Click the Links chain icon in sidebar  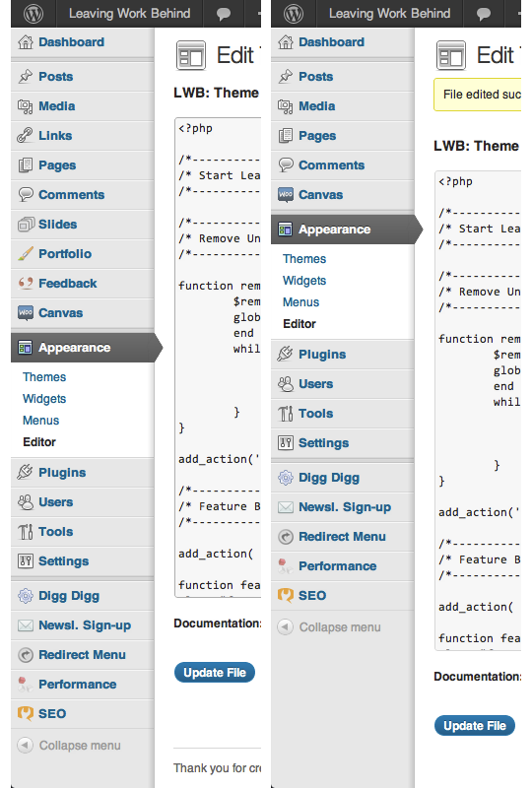[25, 136]
